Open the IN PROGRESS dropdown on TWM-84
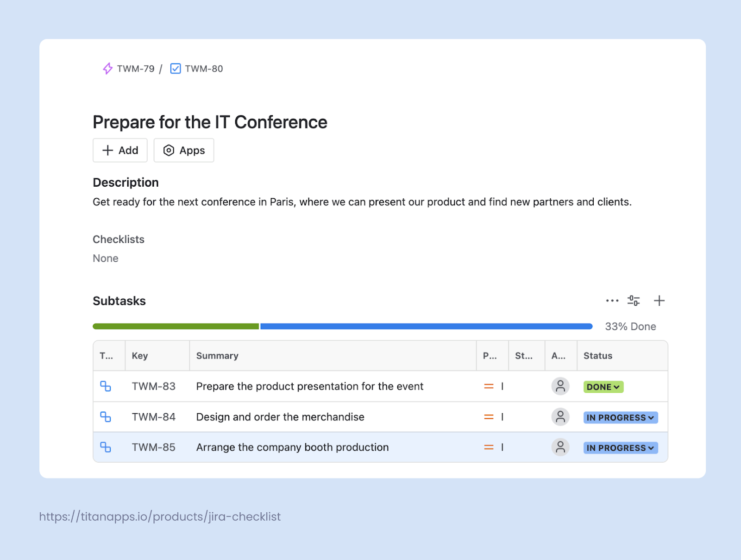 tap(620, 417)
